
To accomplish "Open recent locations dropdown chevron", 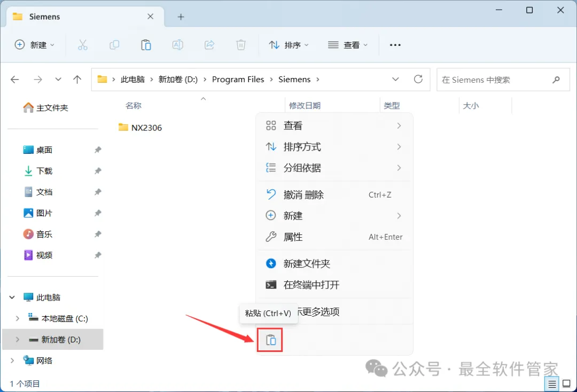I will tap(58, 80).
